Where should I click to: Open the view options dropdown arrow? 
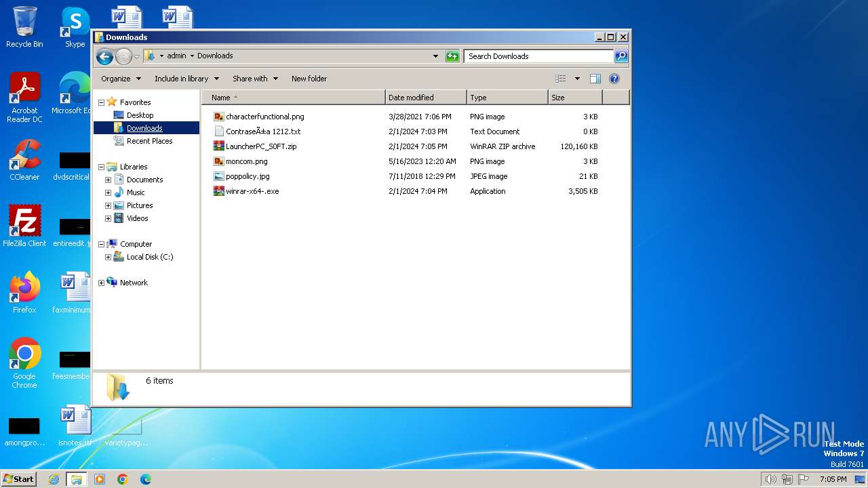[577, 79]
